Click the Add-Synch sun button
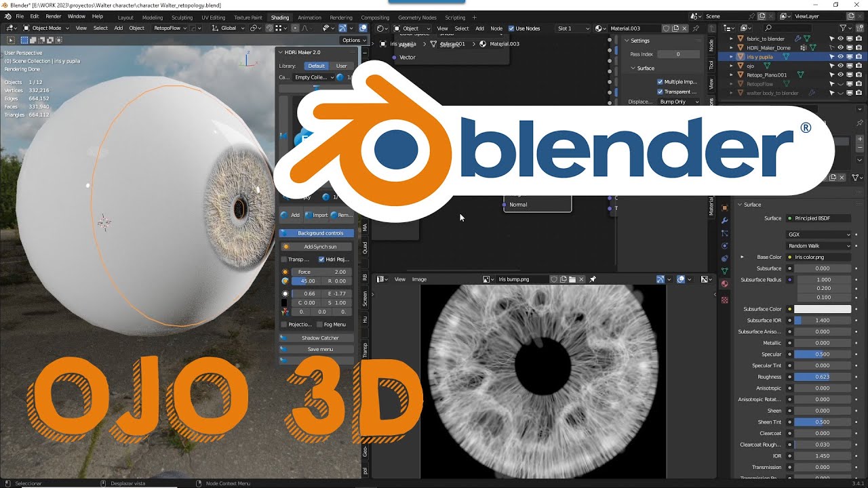This screenshot has height=488, width=868. 317,247
